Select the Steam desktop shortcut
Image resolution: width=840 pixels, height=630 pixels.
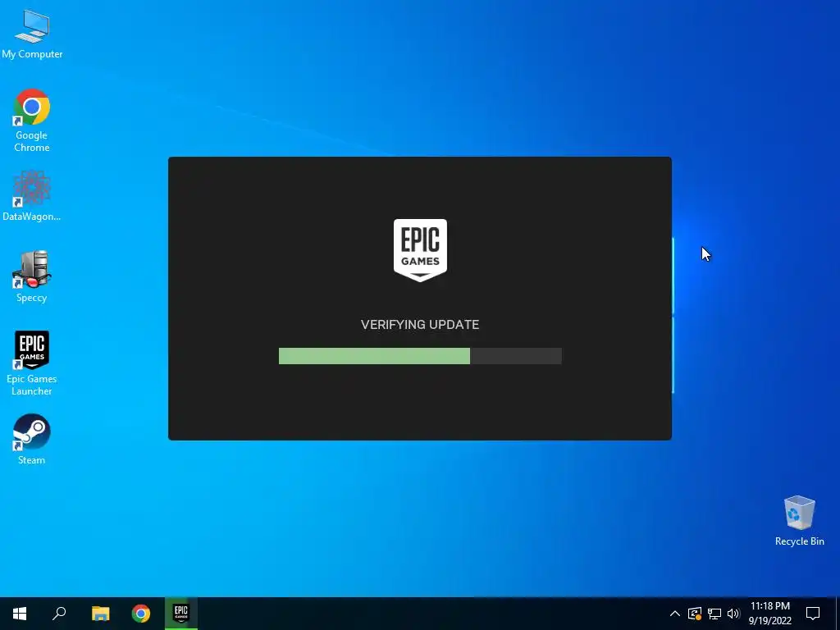tap(32, 440)
